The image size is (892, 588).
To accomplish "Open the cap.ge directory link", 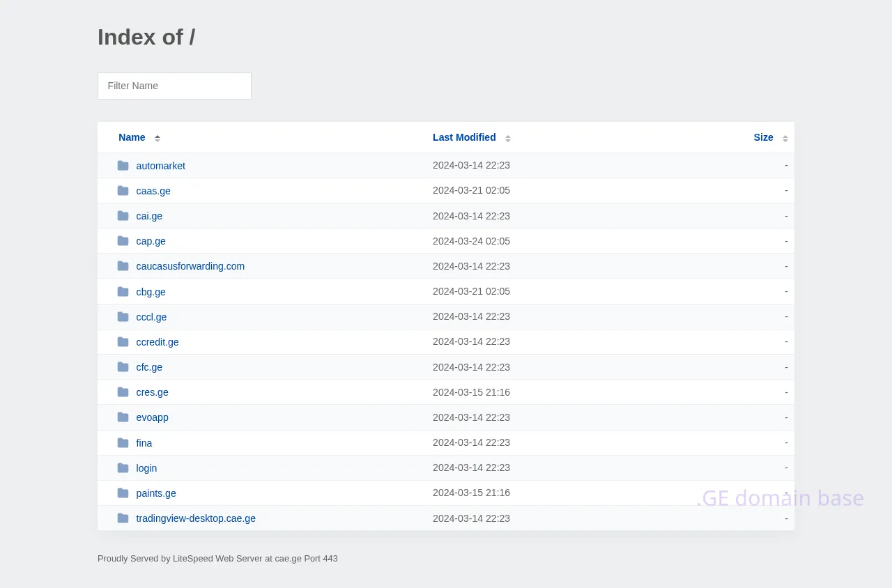I will (151, 241).
